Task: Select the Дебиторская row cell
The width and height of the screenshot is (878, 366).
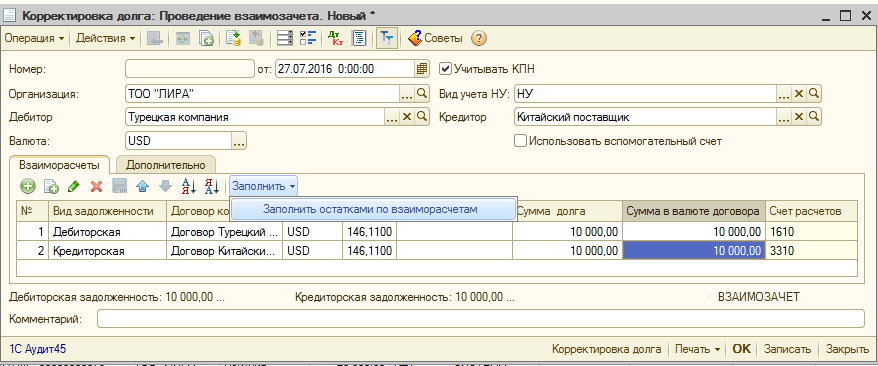Action: [x=108, y=231]
